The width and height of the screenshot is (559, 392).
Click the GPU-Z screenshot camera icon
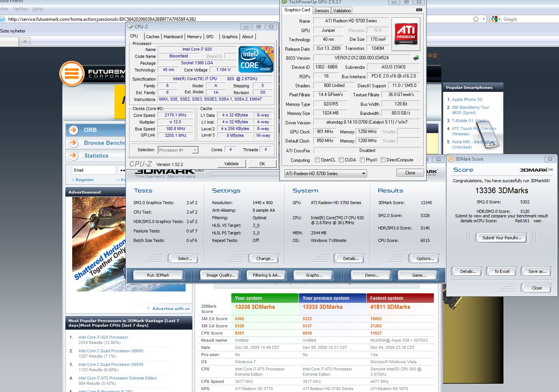(419, 10)
